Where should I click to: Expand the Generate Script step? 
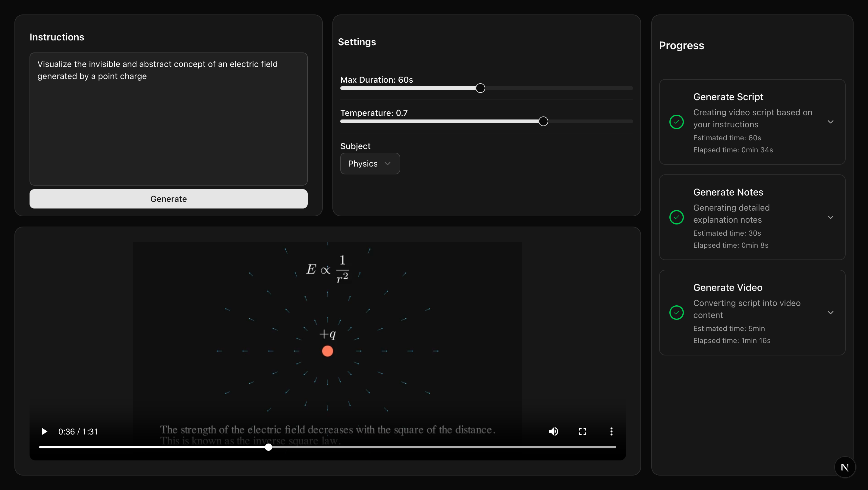[830, 122]
